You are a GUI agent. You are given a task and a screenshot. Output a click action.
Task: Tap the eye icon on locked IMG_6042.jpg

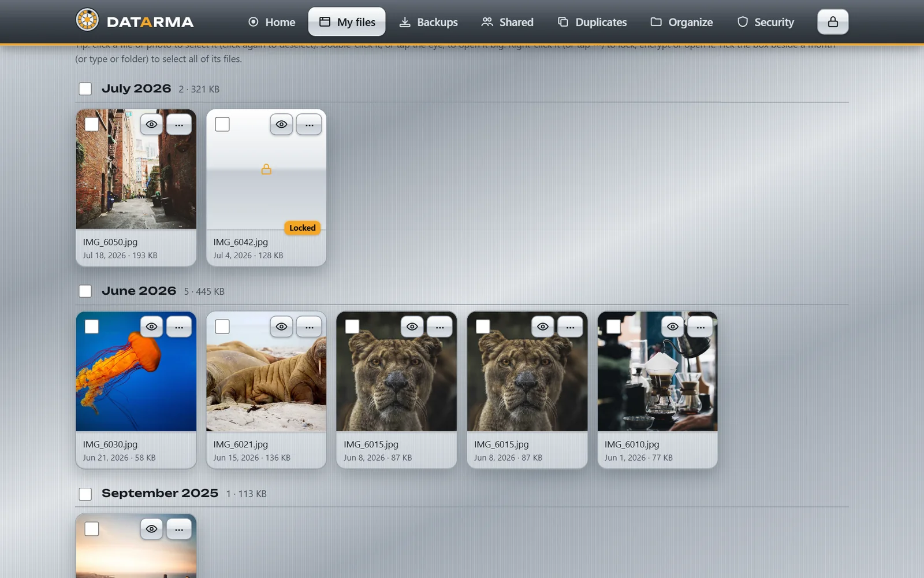[x=281, y=124]
